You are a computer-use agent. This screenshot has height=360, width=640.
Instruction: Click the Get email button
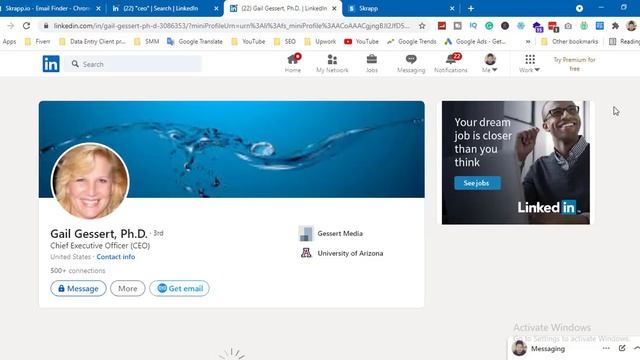point(180,289)
